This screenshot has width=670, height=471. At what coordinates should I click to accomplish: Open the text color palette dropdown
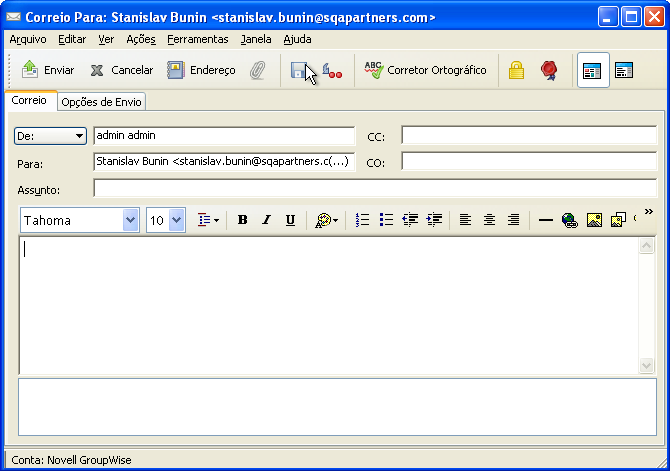pos(326,221)
